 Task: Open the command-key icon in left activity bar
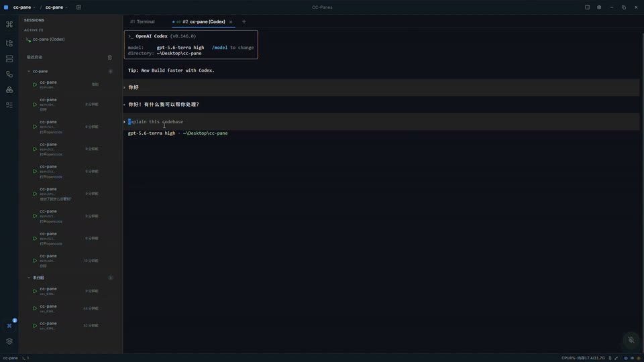click(9, 24)
